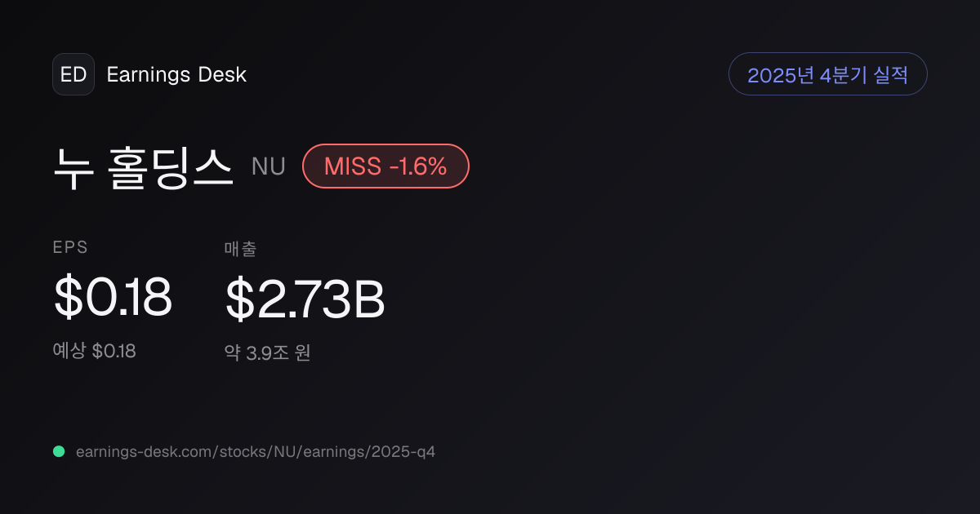Click the word MISS in the badge

pyautogui.click(x=353, y=166)
